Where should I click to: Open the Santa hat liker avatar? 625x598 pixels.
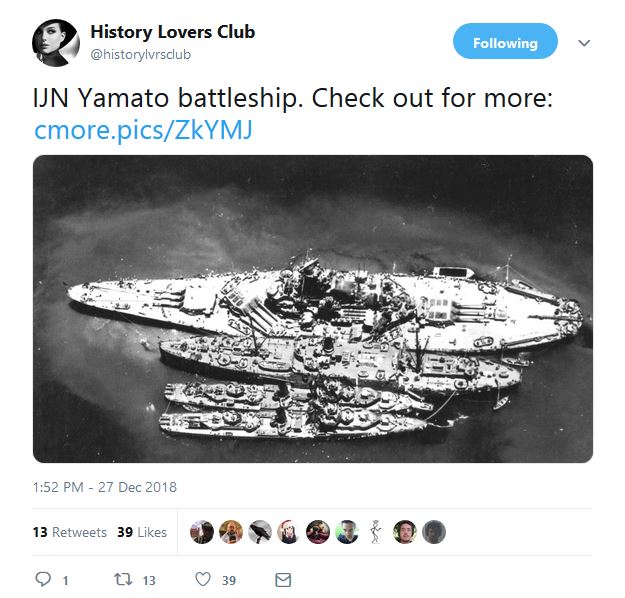click(x=289, y=532)
